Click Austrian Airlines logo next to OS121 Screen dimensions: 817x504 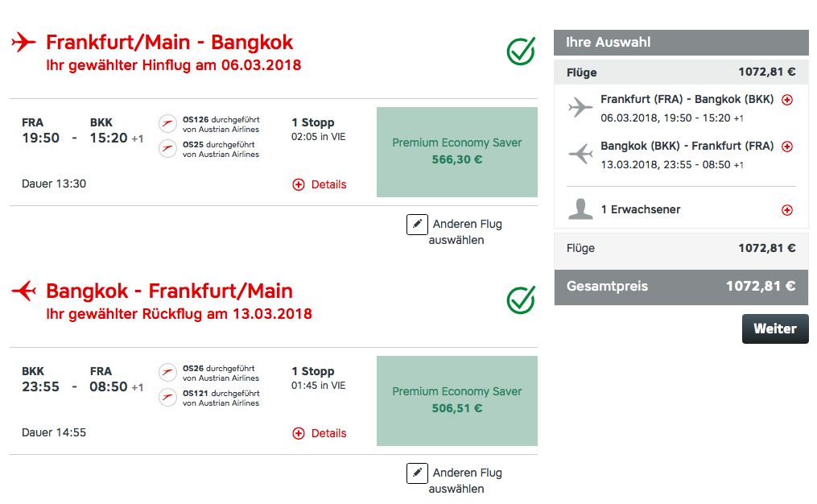[x=167, y=398]
